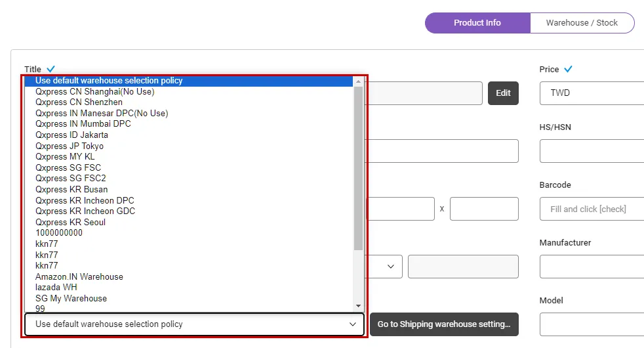Focus the Barcode input field
Viewport: 644px width, 348px height.
(x=592, y=209)
